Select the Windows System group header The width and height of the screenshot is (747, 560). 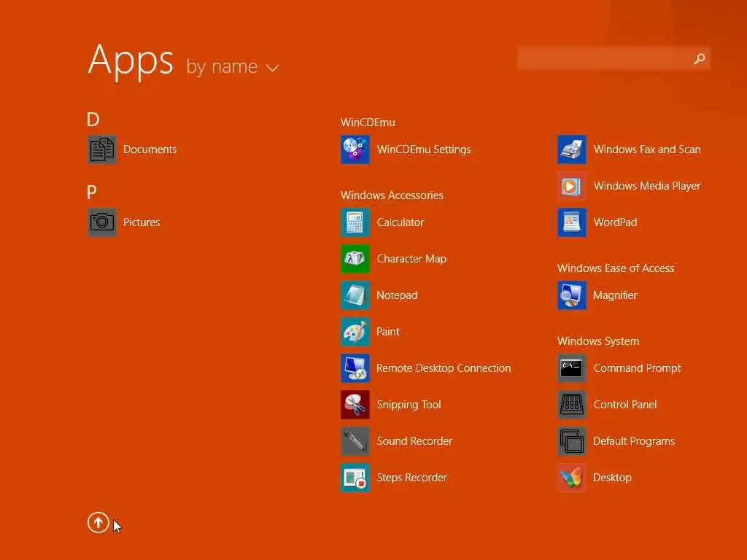[x=598, y=341]
